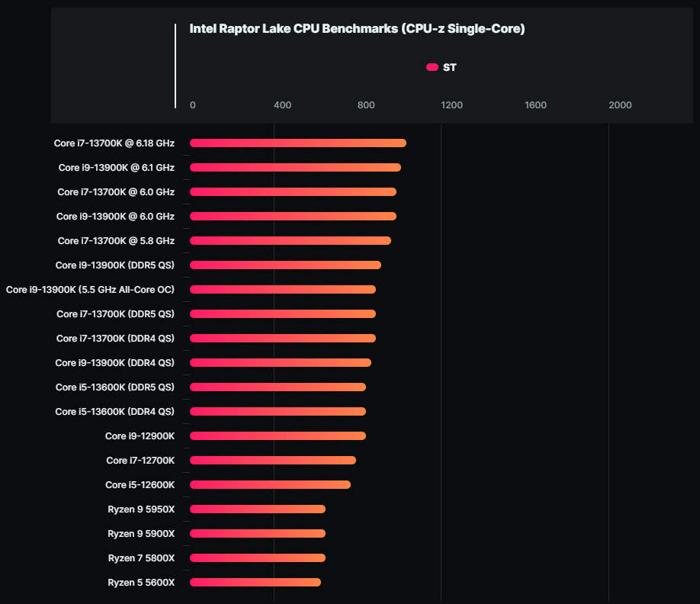The image size is (700, 604).
Task: Click the Ryzen 9 5900X label
Action: (x=141, y=534)
